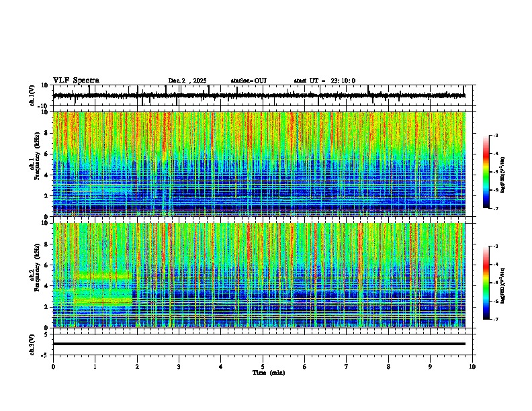532x411 pixels.
Task: Click the 'station=OUJ' label
Action: click(249, 81)
